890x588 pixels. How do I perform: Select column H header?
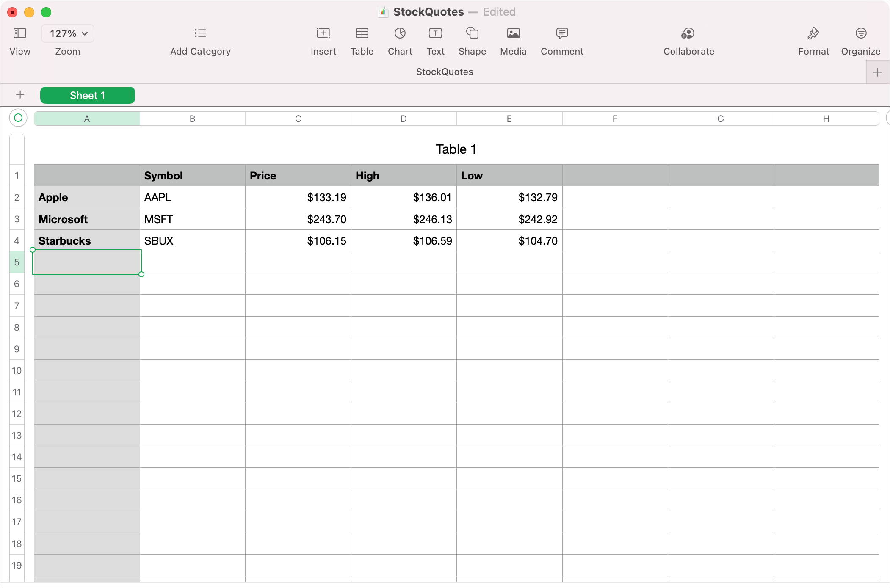point(826,119)
